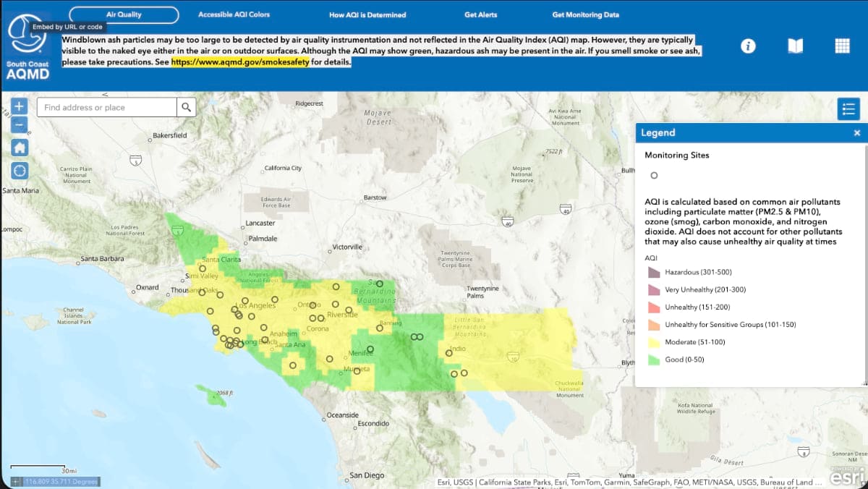Click the esri logo
868x489 pixels.
pos(847,477)
